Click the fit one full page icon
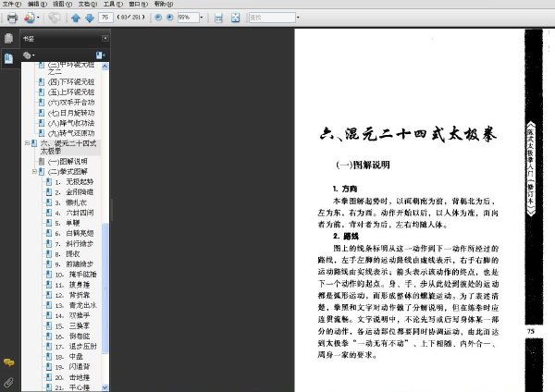555x392 pixels. (x=235, y=18)
